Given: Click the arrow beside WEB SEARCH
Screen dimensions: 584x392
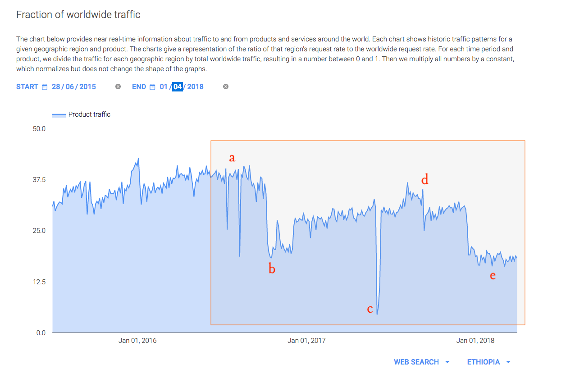Looking at the screenshot, I should coord(447,362).
